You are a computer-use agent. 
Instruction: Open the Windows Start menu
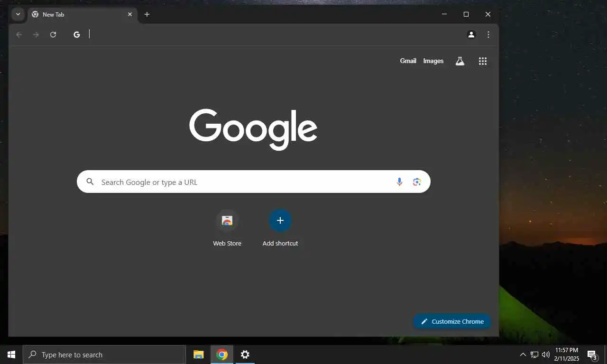[x=11, y=355]
